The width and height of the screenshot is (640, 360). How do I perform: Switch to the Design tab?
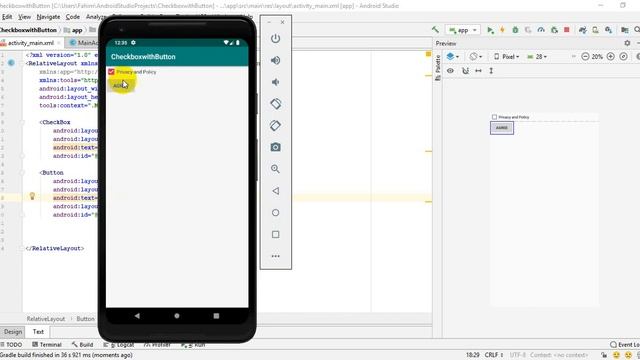point(13,332)
